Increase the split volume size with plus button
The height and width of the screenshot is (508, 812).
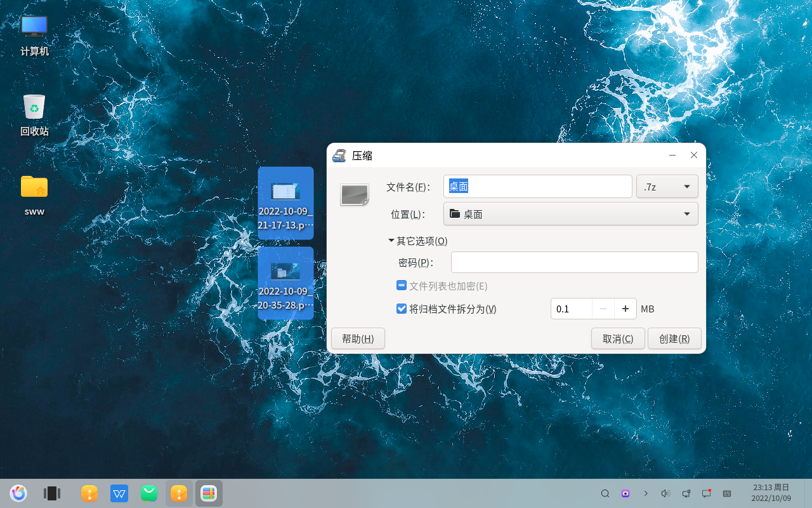(x=625, y=309)
